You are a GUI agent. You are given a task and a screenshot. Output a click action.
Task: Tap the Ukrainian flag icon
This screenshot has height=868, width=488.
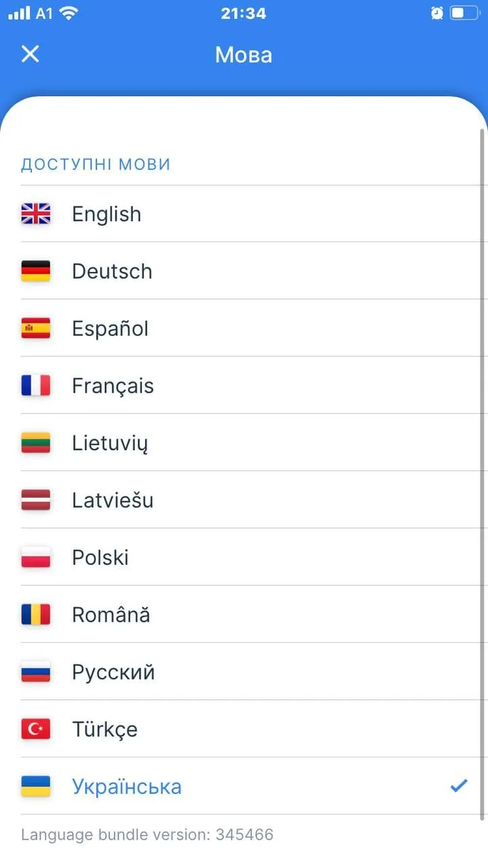tap(36, 787)
